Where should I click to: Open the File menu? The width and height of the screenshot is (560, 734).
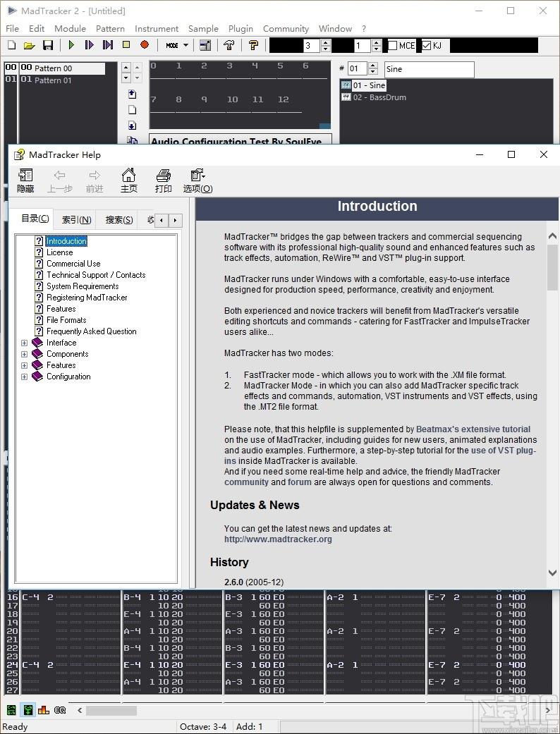[x=12, y=28]
